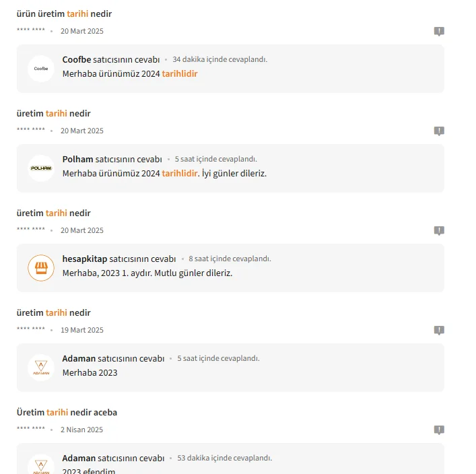The width and height of the screenshot is (476, 474).
Task: Report the question answered by hesapkitap
Action: point(439,230)
